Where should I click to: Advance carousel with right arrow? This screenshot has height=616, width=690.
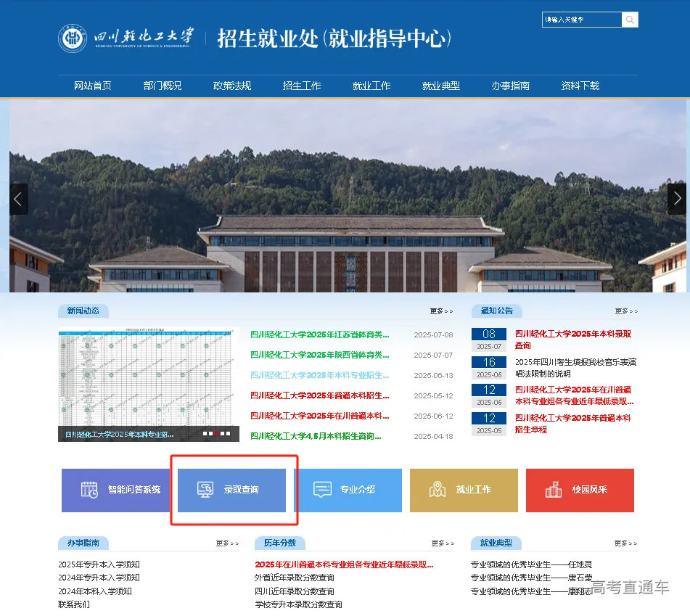(x=677, y=199)
